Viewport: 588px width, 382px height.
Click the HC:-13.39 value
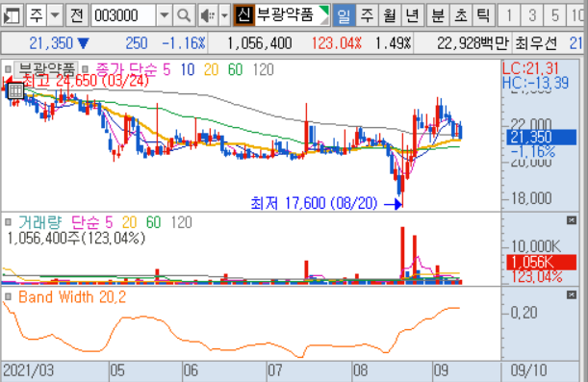[x=535, y=83]
